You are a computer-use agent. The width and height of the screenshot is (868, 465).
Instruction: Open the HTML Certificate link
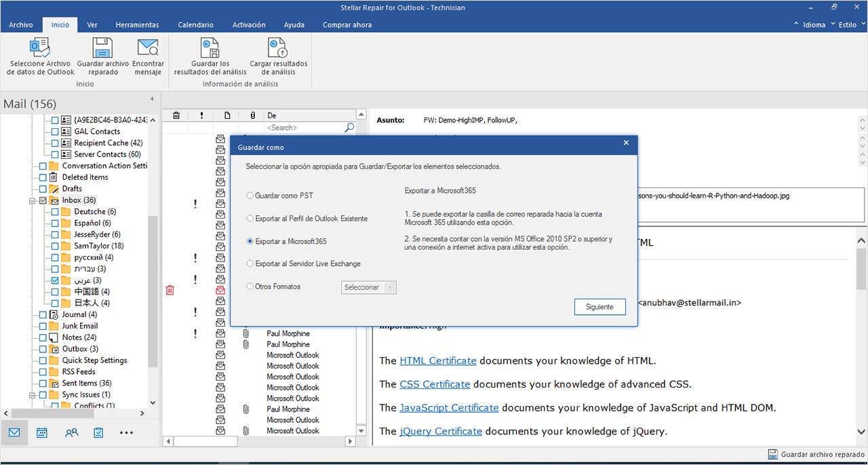click(437, 361)
